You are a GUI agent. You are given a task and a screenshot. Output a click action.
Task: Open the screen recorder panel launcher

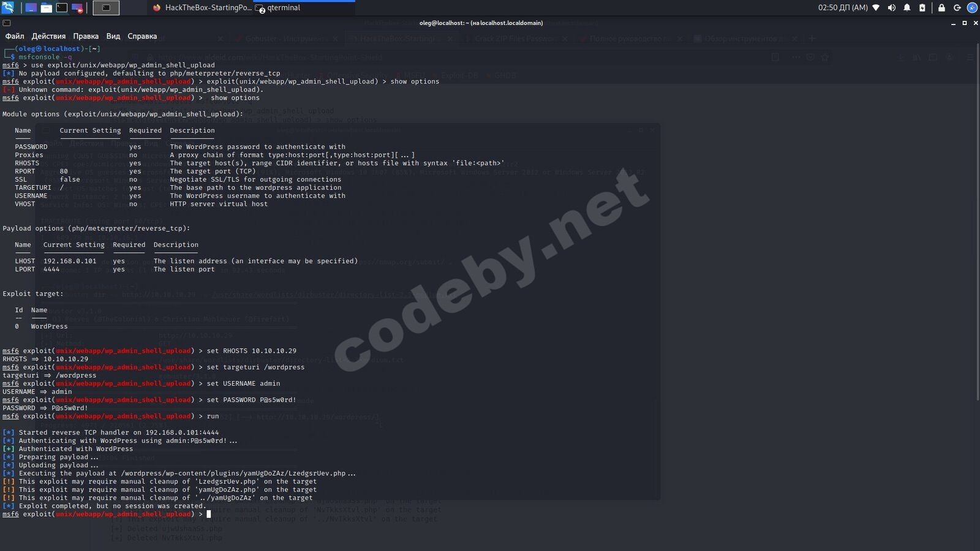[x=77, y=8]
